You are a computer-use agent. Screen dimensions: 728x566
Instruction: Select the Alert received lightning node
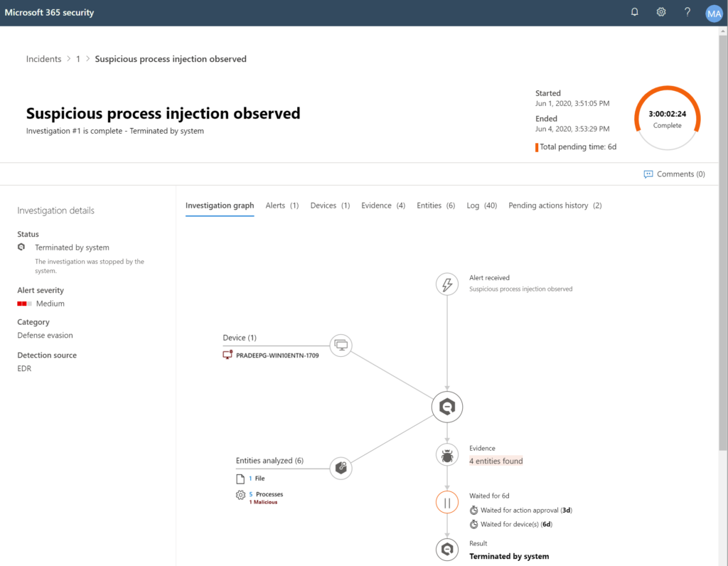coord(447,284)
